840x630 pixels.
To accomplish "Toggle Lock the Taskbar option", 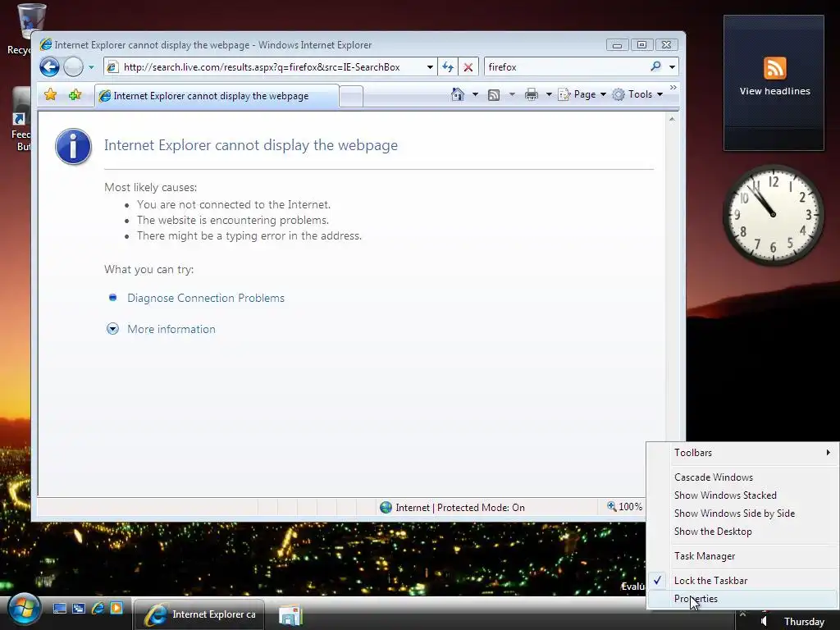I will (x=742, y=581).
